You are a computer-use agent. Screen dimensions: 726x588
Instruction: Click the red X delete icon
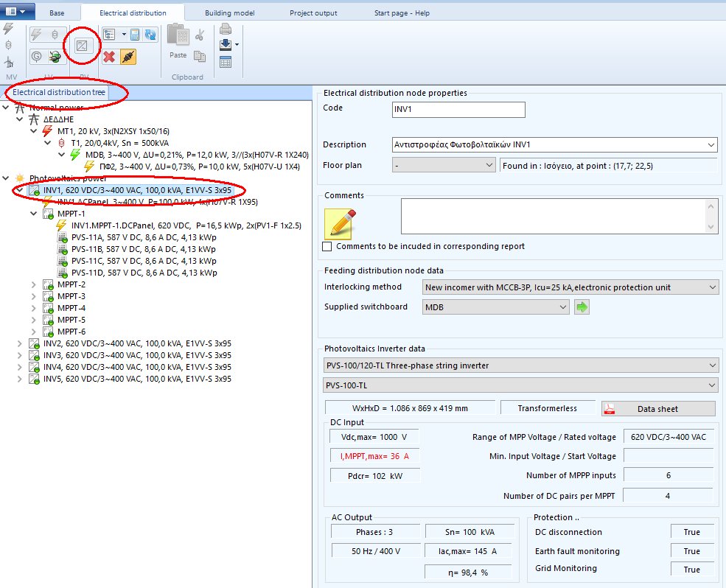coord(109,57)
